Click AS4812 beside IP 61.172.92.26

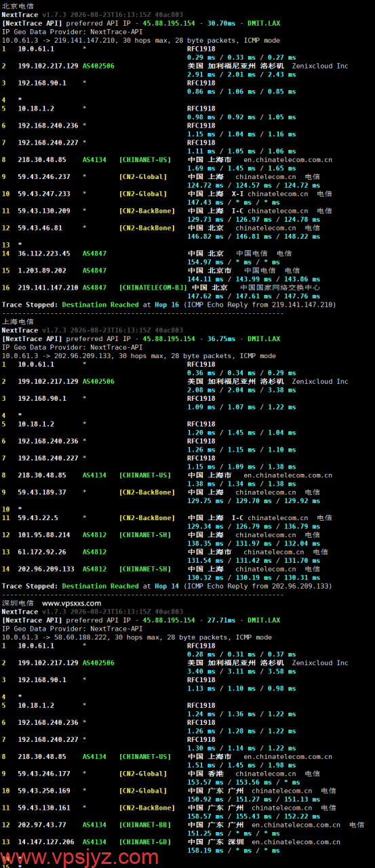(x=94, y=552)
